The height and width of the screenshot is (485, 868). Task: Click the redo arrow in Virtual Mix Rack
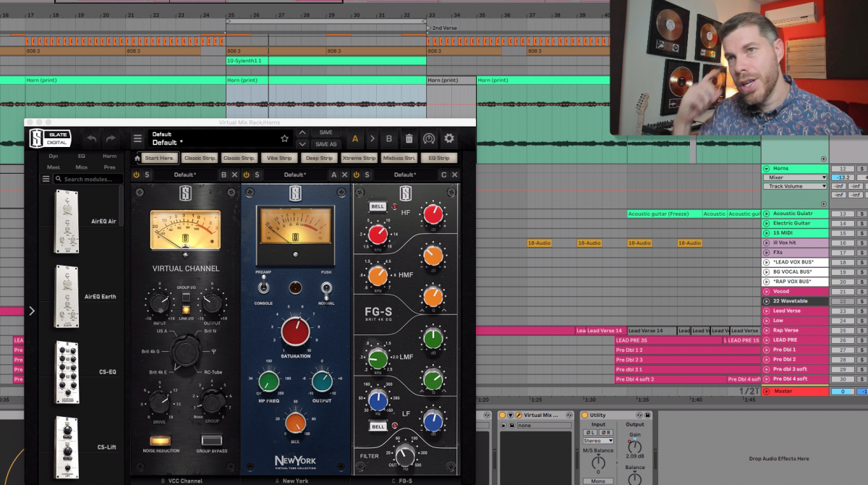(x=110, y=138)
